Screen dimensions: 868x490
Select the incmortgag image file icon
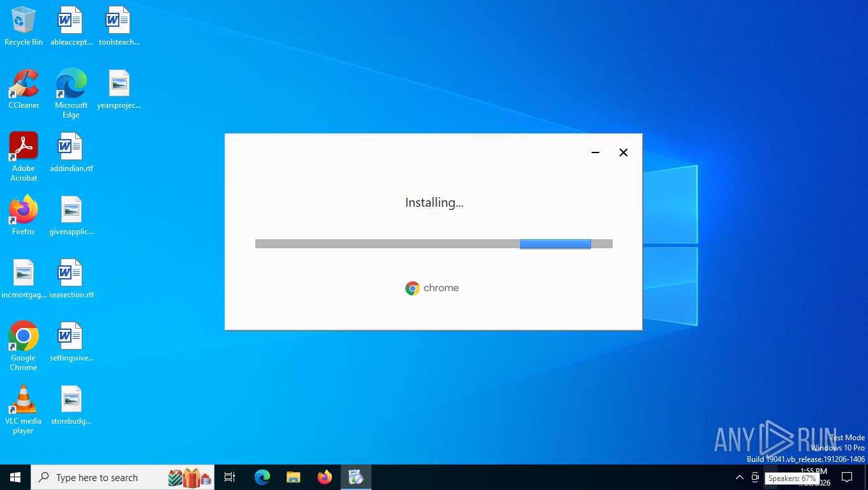point(24,279)
